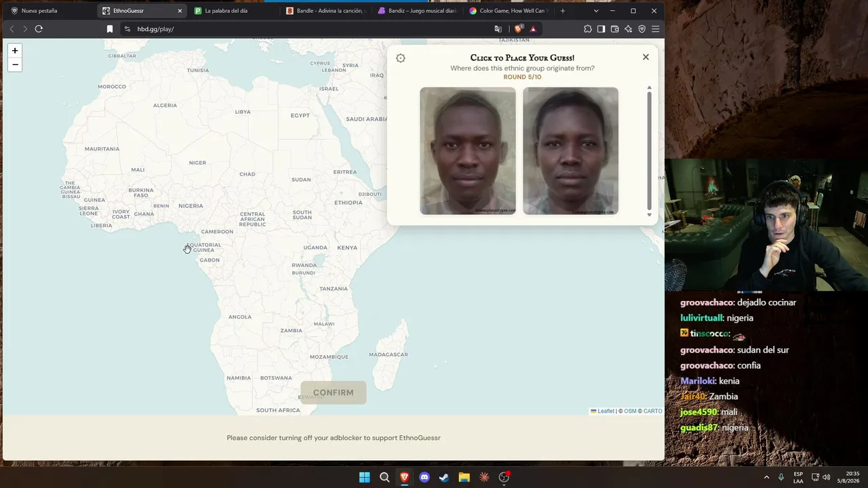The height and width of the screenshot is (488, 868).
Task: Switch to the Color Game tab
Action: (509, 11)
